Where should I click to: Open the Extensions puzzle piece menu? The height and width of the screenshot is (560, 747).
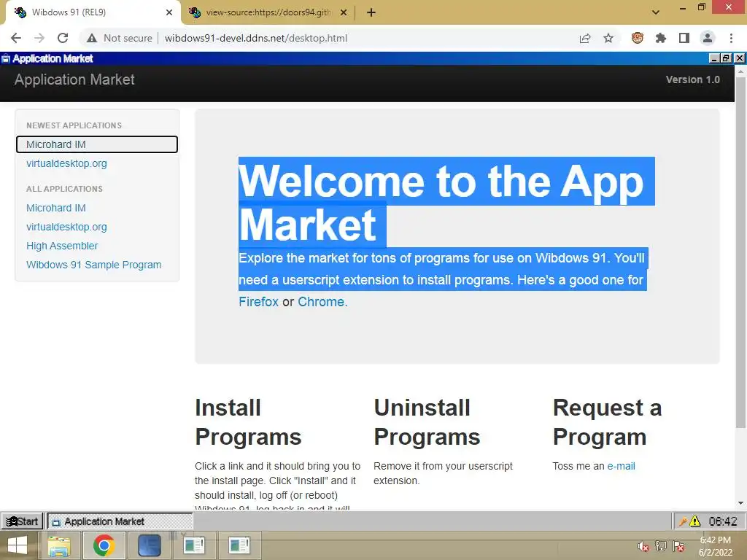point(661,38)
